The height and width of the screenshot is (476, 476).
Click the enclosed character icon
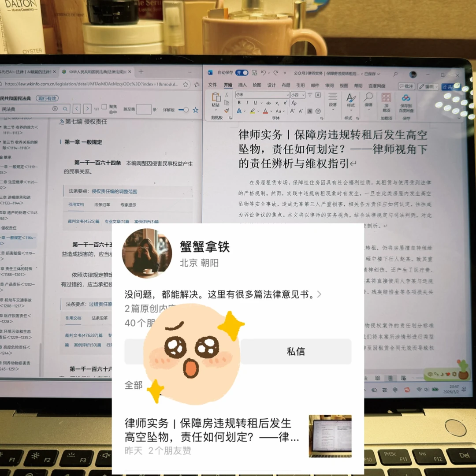(x=318, y=111)
